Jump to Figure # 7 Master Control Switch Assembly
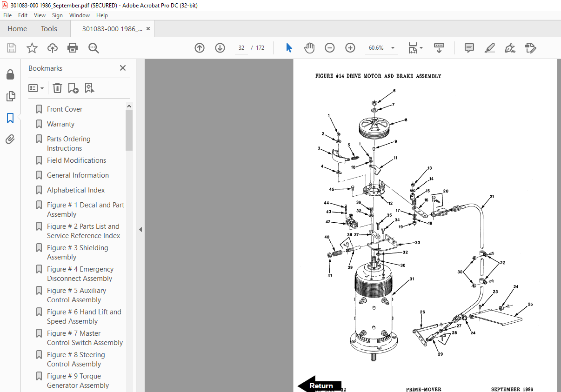Image resolution: width=561 pixels, height=392 pixels. click(85, 338)
